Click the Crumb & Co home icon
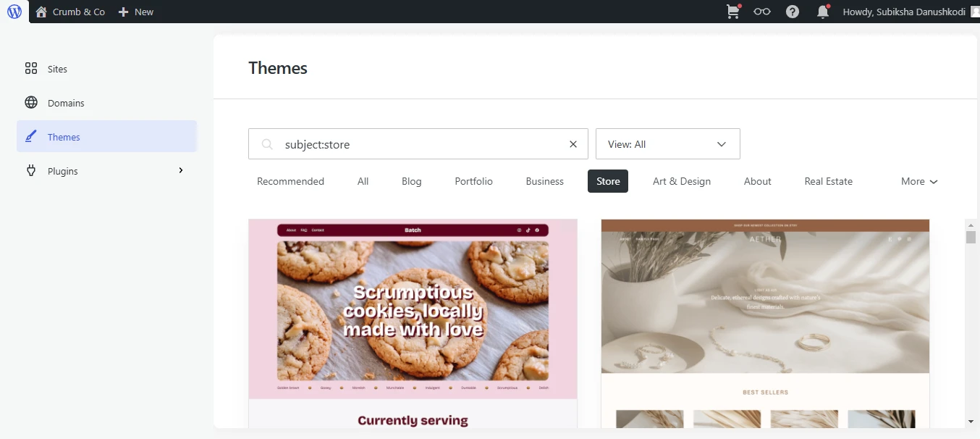Image resolution: width=980 pixels, height=439 pixels. click(x=41, y=12)
